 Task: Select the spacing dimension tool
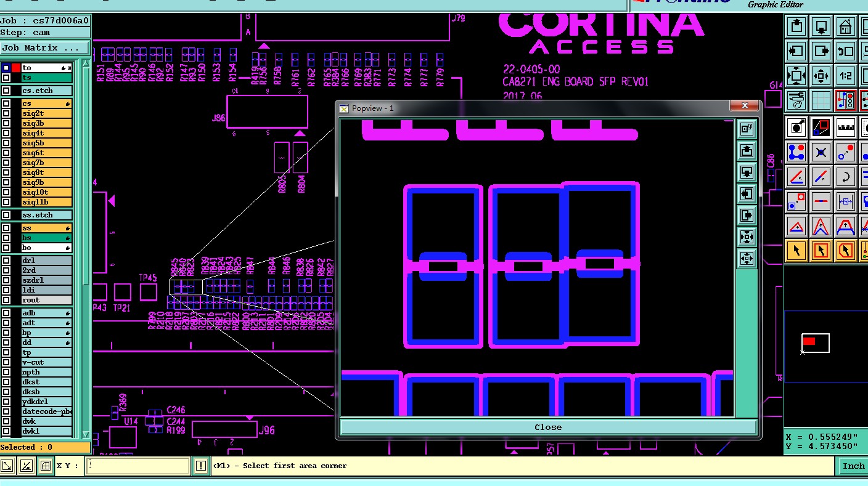[x=846, y=201]
